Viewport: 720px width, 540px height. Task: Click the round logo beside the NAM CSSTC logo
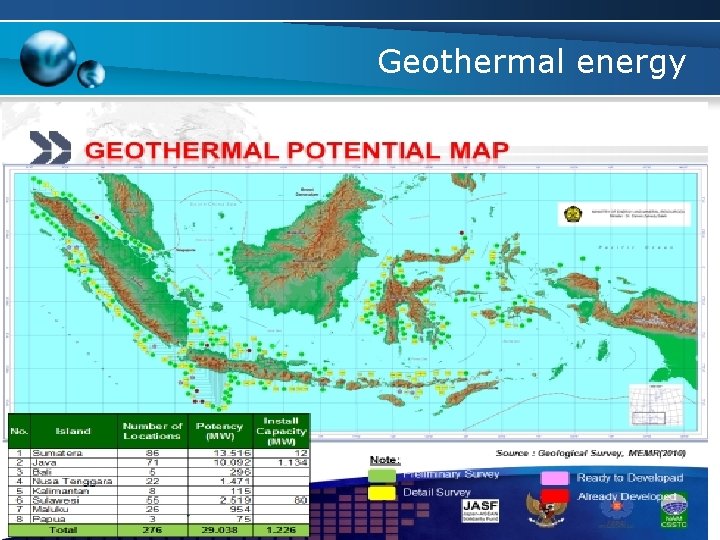coord(615,512)
